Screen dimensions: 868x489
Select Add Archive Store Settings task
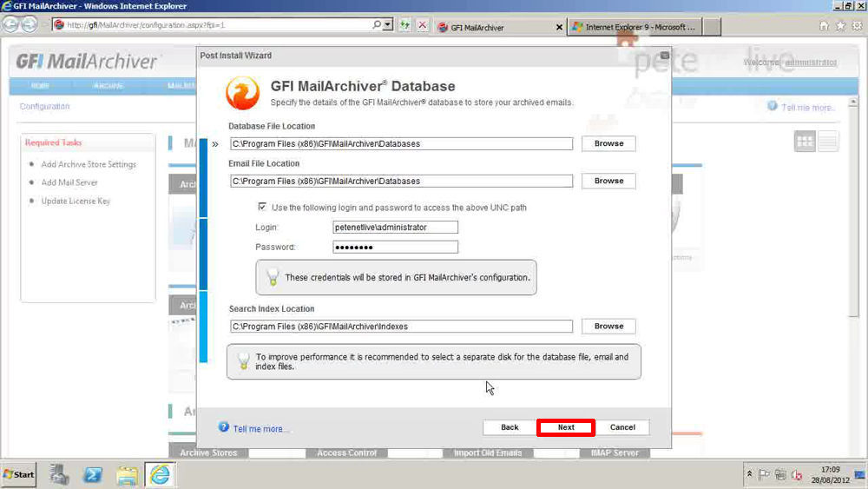(x=89, y=164)
